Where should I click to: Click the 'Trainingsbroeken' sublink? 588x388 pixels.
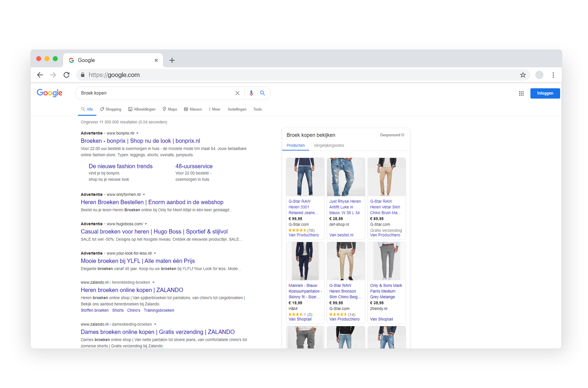point(159,310)
